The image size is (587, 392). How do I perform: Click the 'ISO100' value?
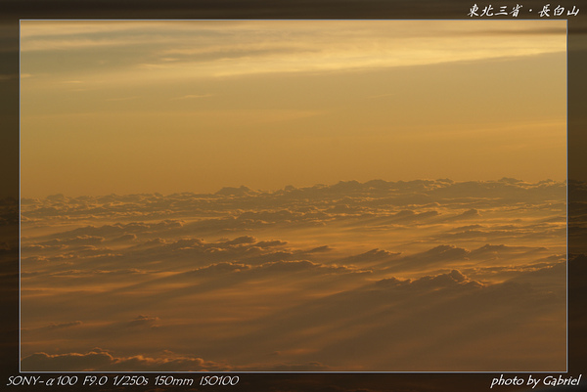click(x=218, y=381)
